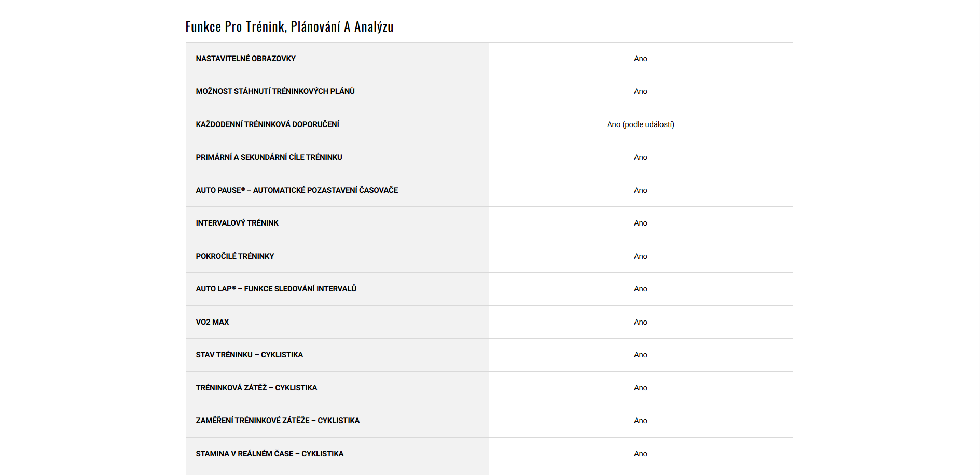Click the Intervalový trénink row label
This screenshot has height=475, width=980.
237,223
